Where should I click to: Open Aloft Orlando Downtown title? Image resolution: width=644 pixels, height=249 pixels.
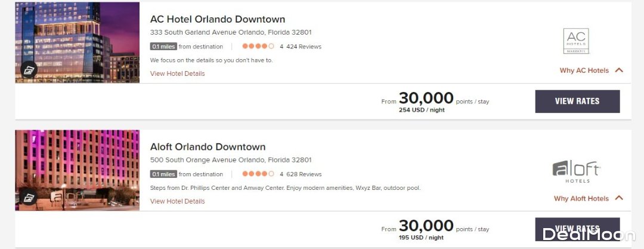click(208, 147)
